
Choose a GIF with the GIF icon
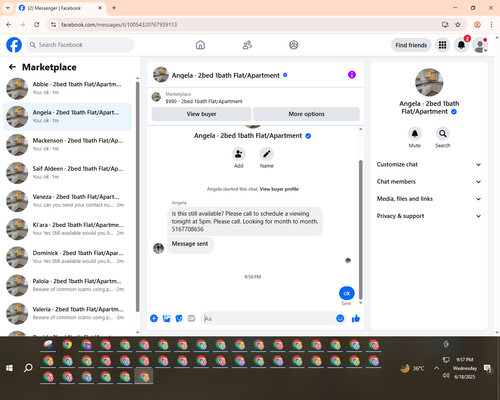click(x=191, y=318)
